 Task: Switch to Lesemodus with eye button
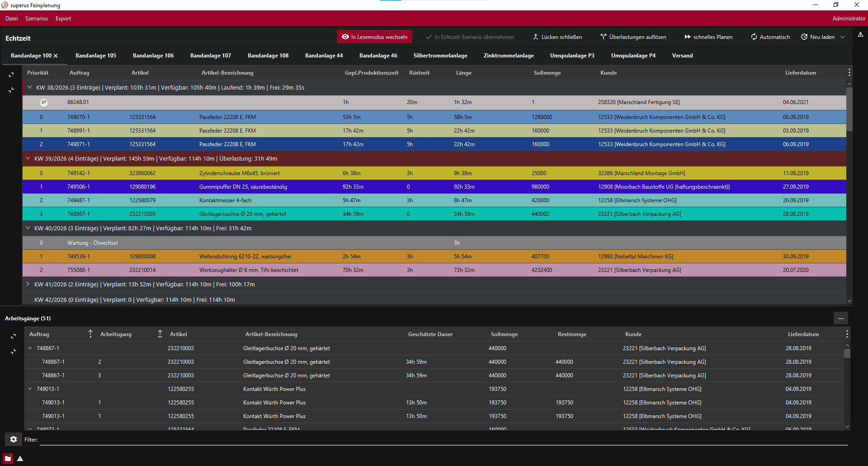pyautogui.click(x=374, y=37)
